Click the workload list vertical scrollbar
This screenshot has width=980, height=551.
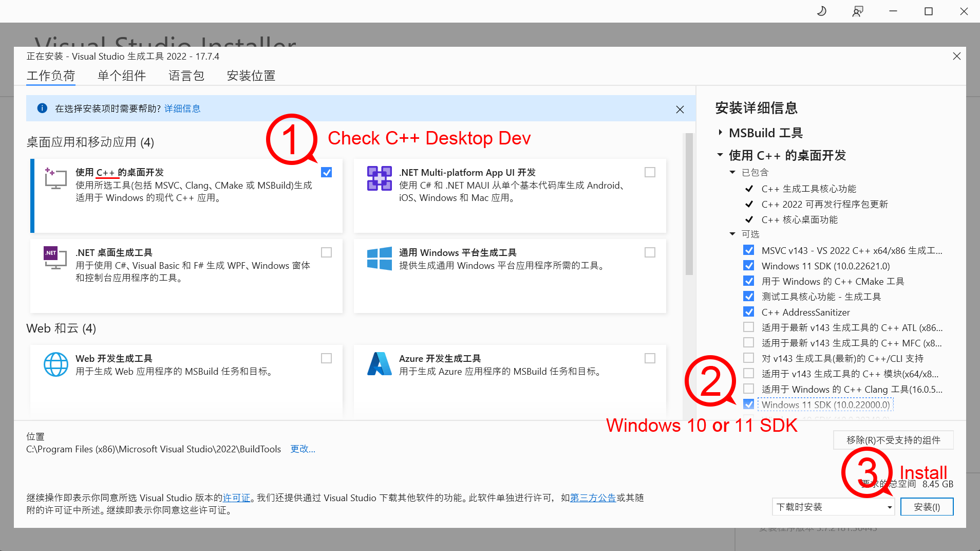point(689,206)
